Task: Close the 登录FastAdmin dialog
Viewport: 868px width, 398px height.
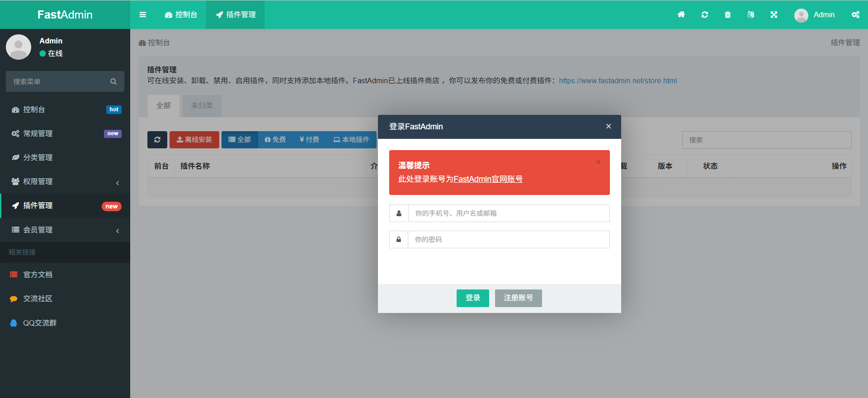Action: tap(609, 126)
